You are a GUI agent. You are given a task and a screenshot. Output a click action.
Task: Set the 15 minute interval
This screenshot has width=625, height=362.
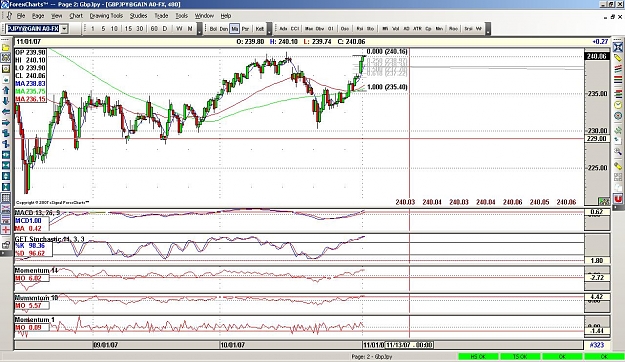128,29
